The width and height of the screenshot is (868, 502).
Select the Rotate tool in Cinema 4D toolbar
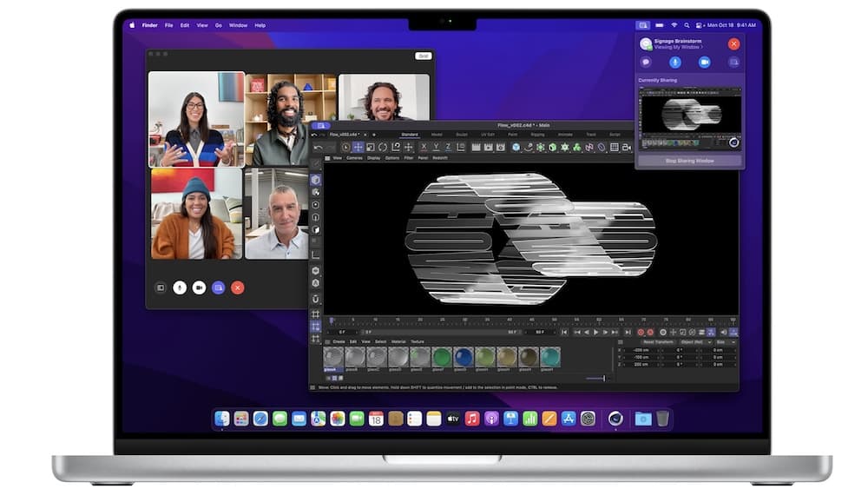tap(383, 148)
